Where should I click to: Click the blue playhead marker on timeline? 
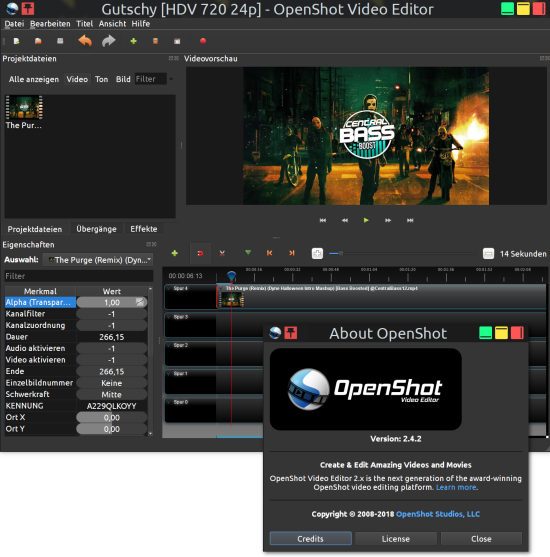(x=231, y=275)
